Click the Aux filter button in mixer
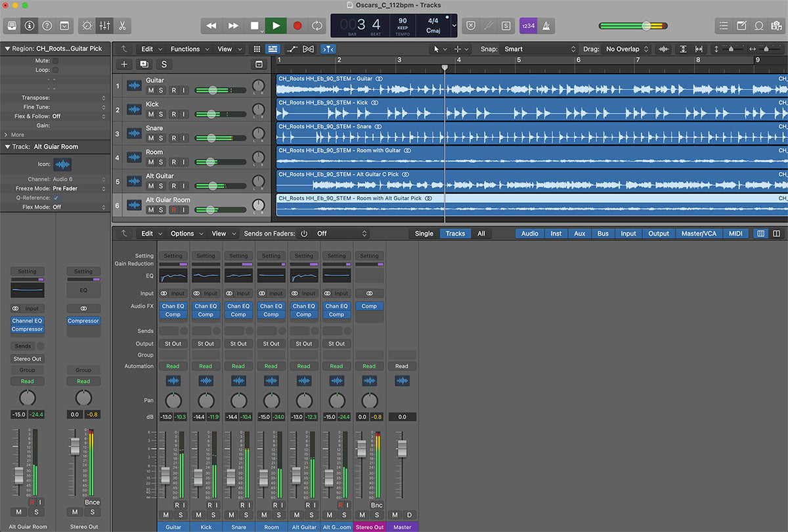This screenshot has width=788, height=532. coord(579,233)
